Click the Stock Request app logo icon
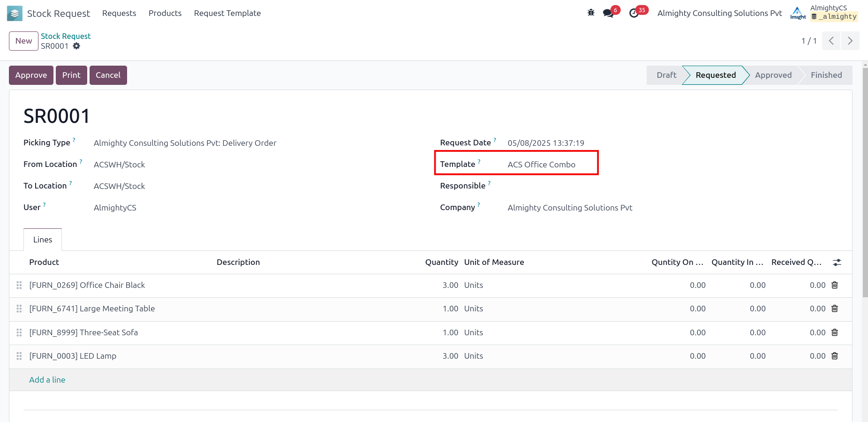This screenshot has height=422, width=868. pyautogui.click(x=15, y=13)
